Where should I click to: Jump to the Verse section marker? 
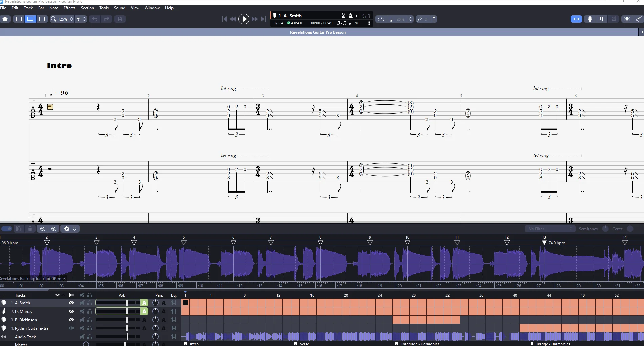[304, 344]
